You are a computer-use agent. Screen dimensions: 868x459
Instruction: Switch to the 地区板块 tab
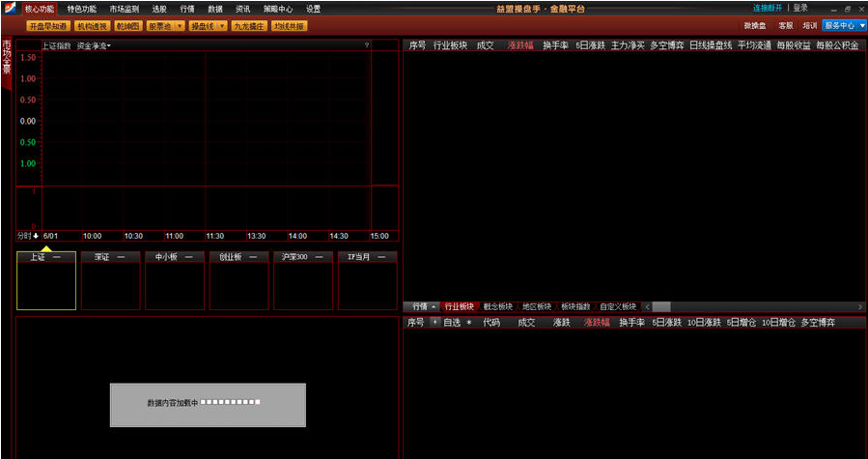click(538, 306)
